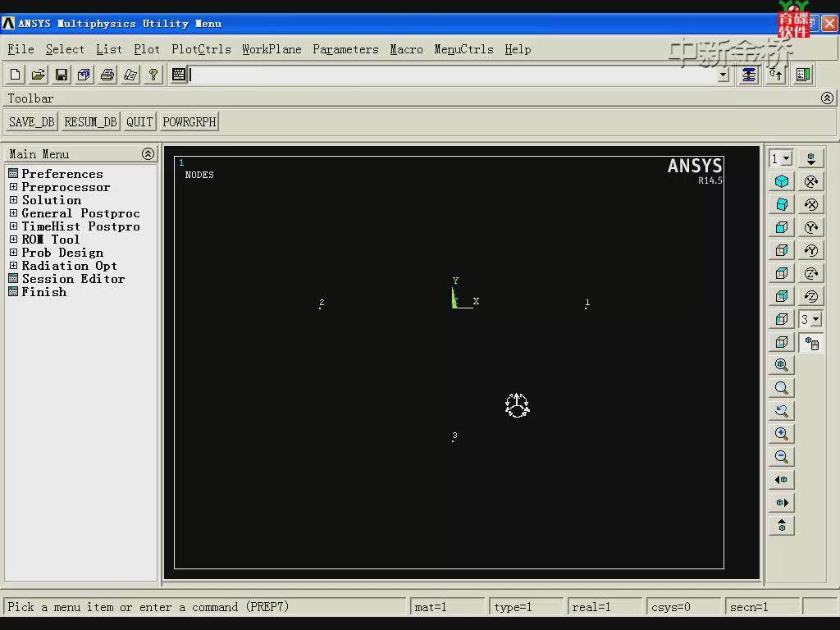Switch to Isometric view

pyautogui.click(x=782, y=181)
